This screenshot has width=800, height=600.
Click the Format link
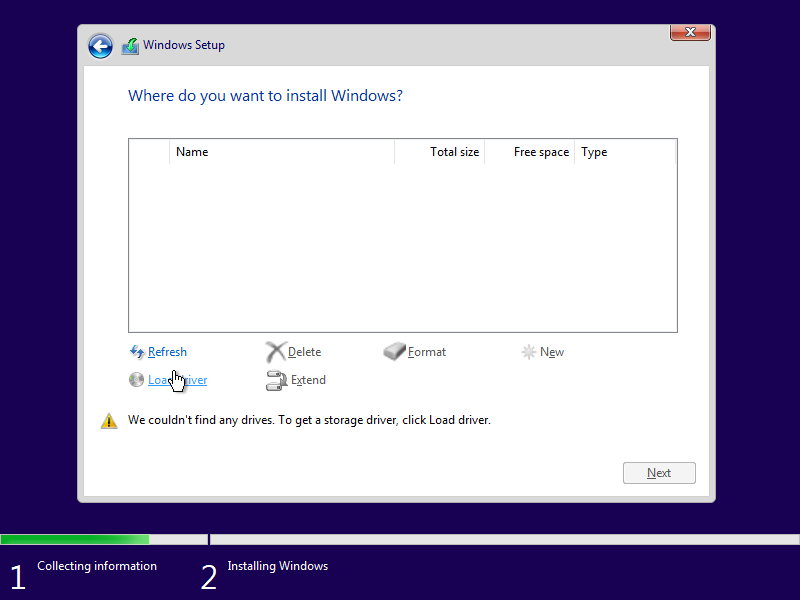[x=427, y=352]
